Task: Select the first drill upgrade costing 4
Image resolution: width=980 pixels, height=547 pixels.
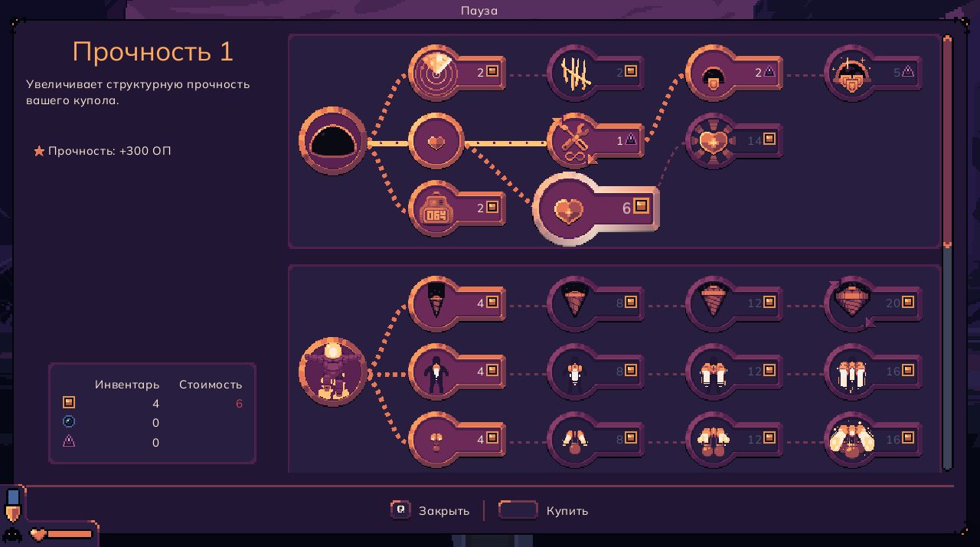Action: click(436, 303)
